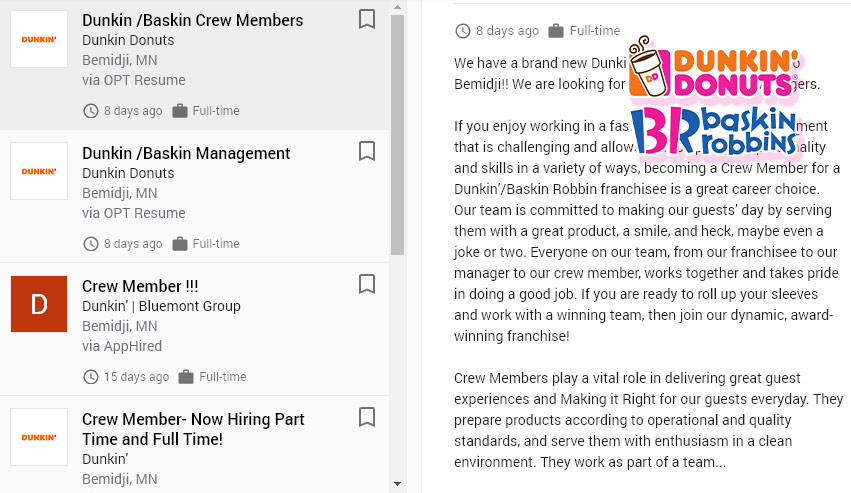Click briefcase icon on Management listing
Screen dimensions: 851x493
pyautogui.click(x=180, y=244)
